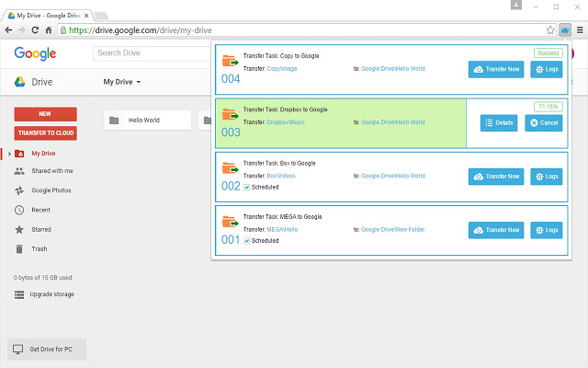Open Logs for Box to Google task
The width and height of the screenshot is (588, 368).
(546, 176)
